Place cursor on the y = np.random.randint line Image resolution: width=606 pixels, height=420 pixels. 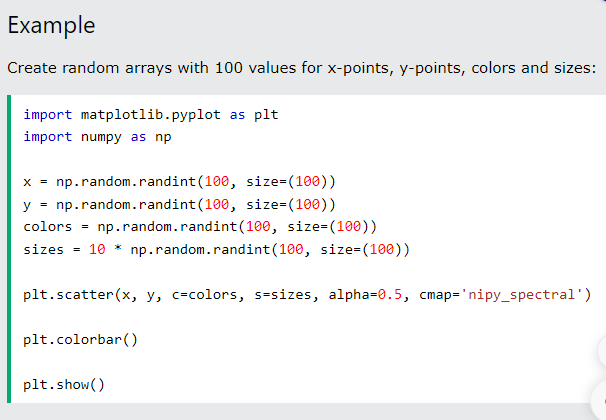(179, 204)
